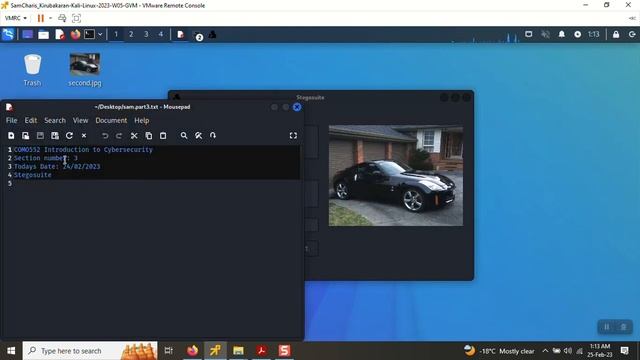Open the Search menu in Mousepad
The height and width of the screenshot is (360, 640).
click(55, 120)
